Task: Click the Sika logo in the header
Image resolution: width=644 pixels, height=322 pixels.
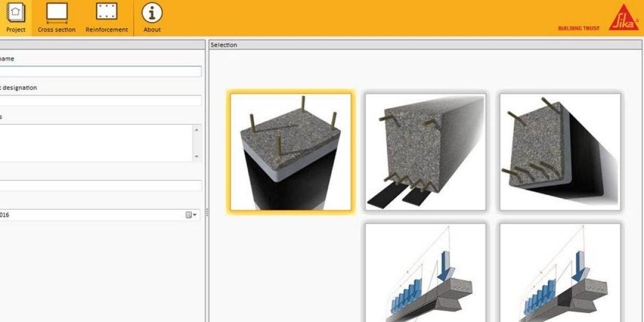Action: [623, 19]
